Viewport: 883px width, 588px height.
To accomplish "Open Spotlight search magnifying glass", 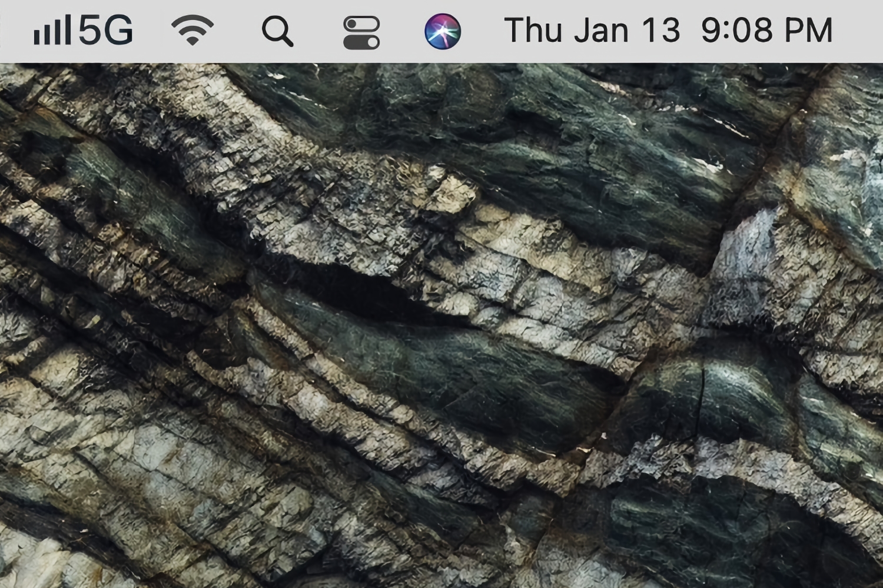I will pyautogui.click(x=277, y=31).
